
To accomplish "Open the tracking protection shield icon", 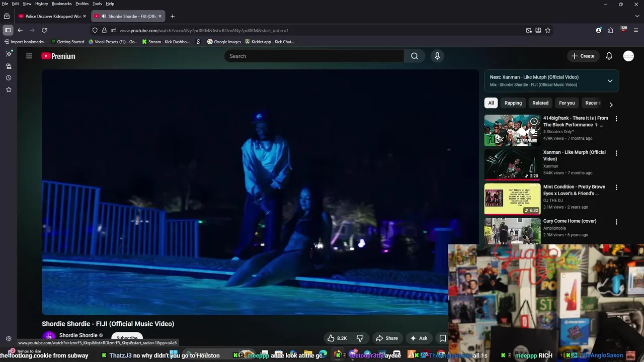I will [95, 30].
